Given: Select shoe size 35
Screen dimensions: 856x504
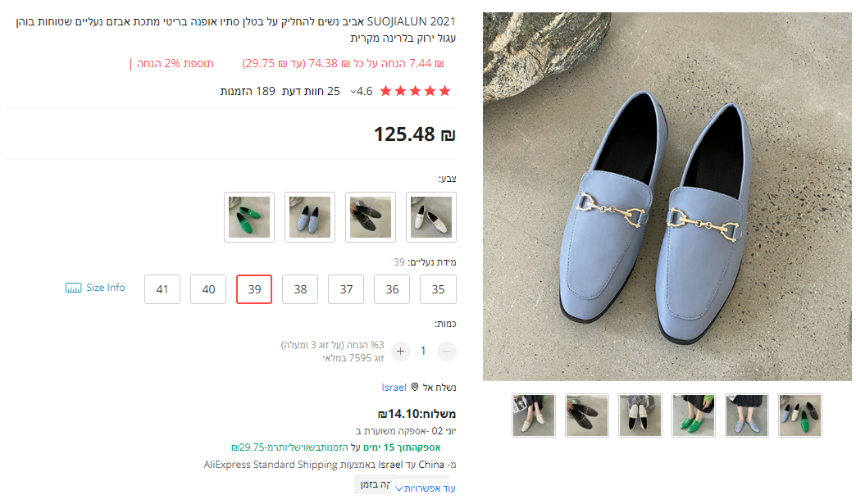Looking at the screenshot, I should 439,289.
